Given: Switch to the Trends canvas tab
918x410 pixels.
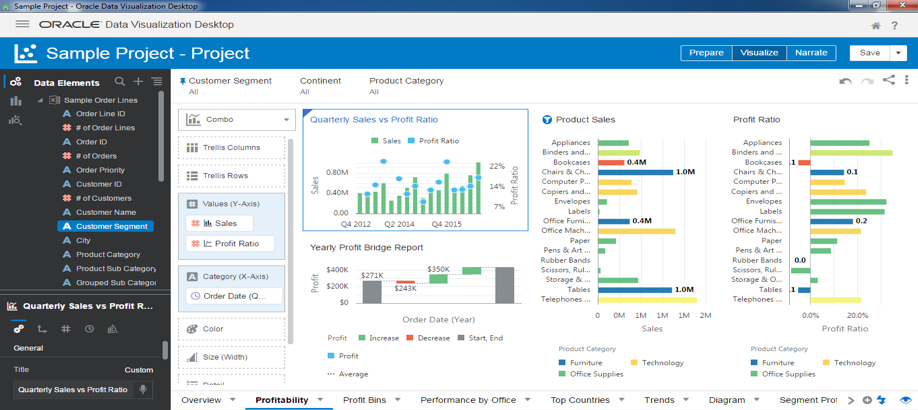Looking at the screenshot, I should [x=659, y=400].
